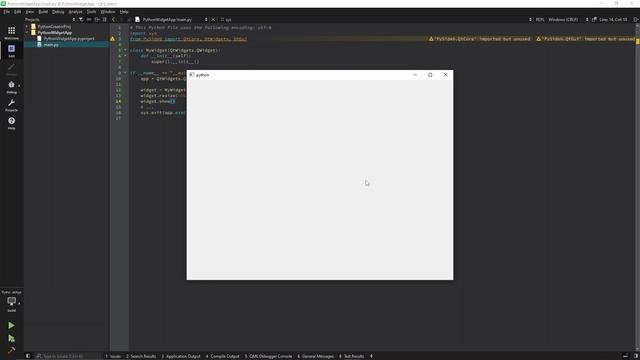Viewport: 640px width, 360px height.
Task: Minimize the python window
Action: tap(415, 75)
